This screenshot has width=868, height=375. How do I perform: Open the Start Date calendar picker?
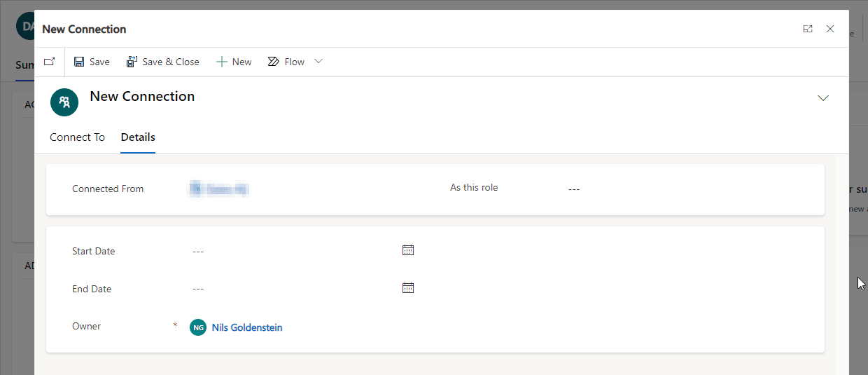click(x=408, y=250)
